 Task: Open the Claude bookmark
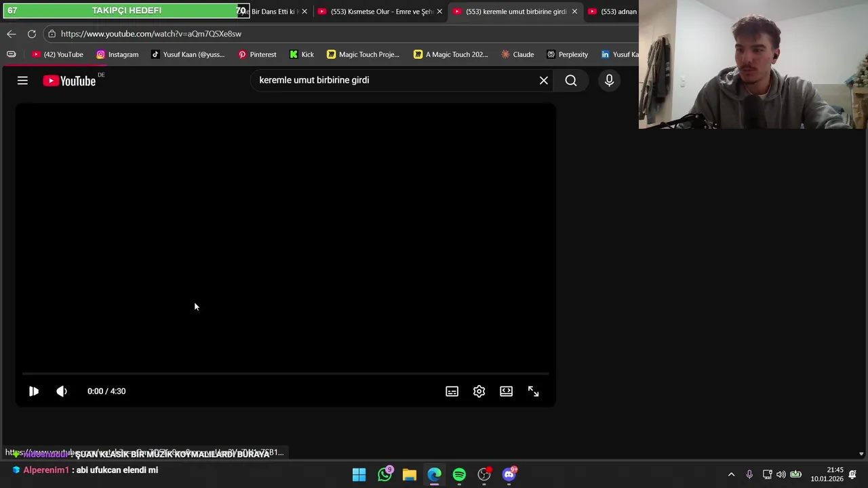click(x=517, y=54)
